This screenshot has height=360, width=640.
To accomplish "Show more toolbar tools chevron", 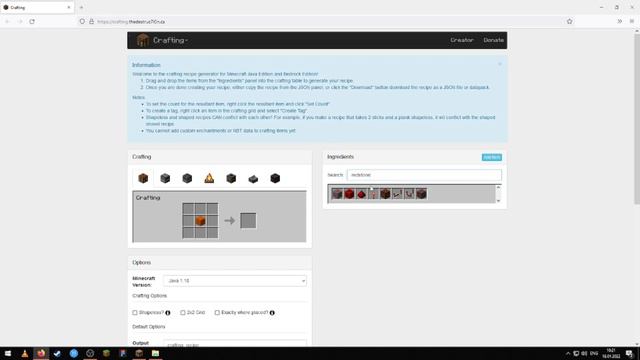I will coord(619,22).
